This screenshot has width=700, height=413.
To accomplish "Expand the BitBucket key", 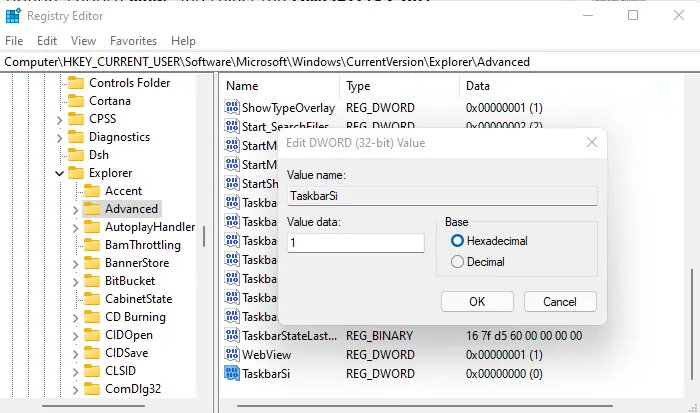I will point(75,282).
